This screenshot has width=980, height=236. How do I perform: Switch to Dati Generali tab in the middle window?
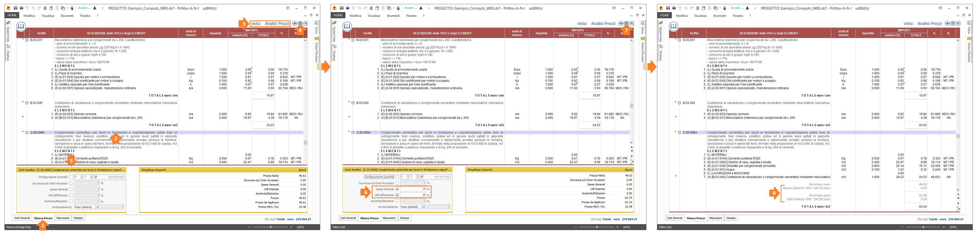(348, 218)
